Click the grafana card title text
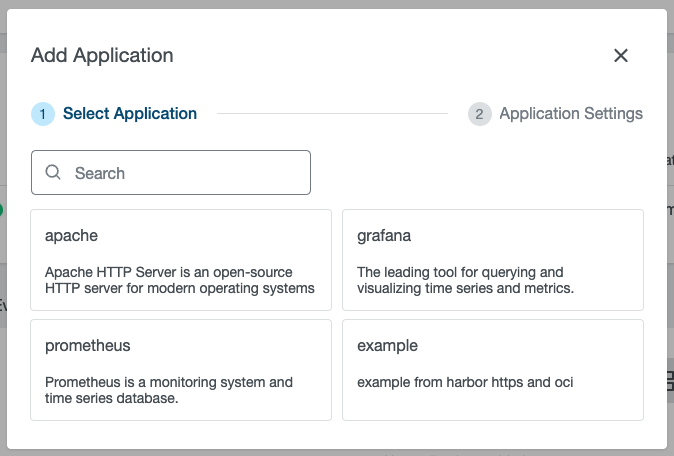Image resolution: width=674 pixels, height=456 pixels. (x=384, y=236)
